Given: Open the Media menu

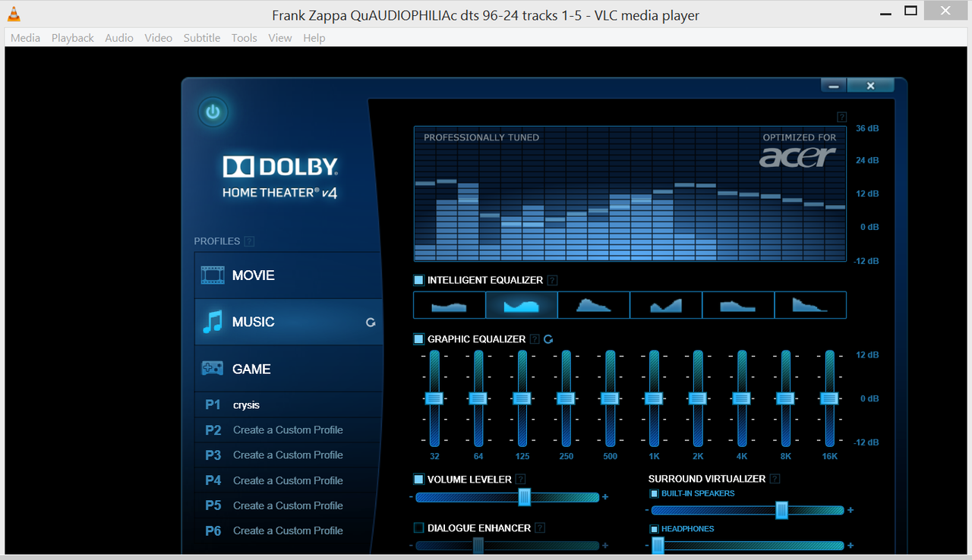Looking at the screenshot, I should click(x=26, y=38).
